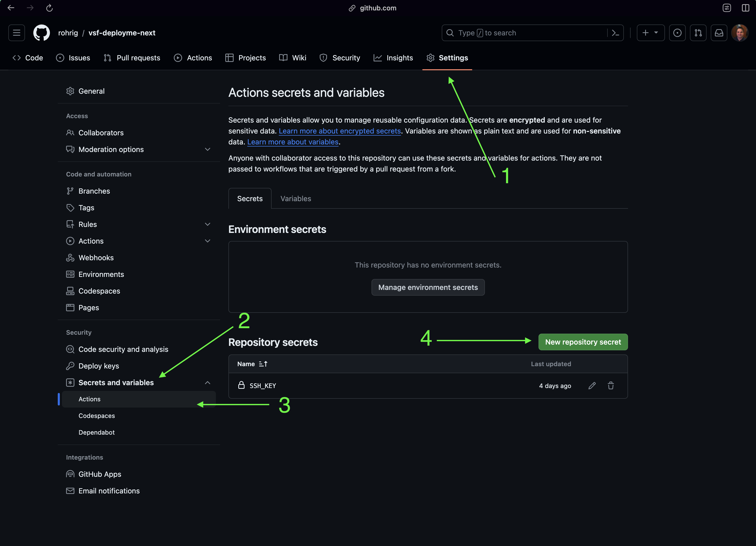Open the notifications inbox icon
The width and height of the screenshot is (756, 546).
(x=719, y=33)
